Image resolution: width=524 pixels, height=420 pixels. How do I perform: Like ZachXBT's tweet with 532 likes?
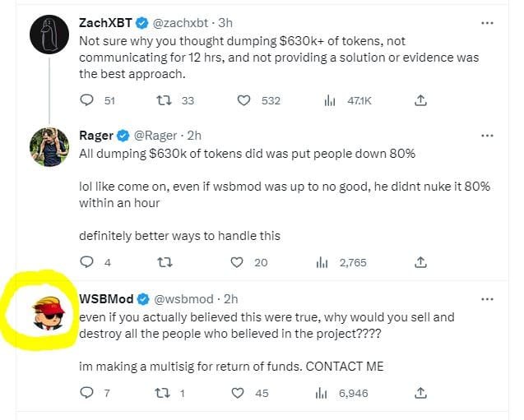[243, 100]
